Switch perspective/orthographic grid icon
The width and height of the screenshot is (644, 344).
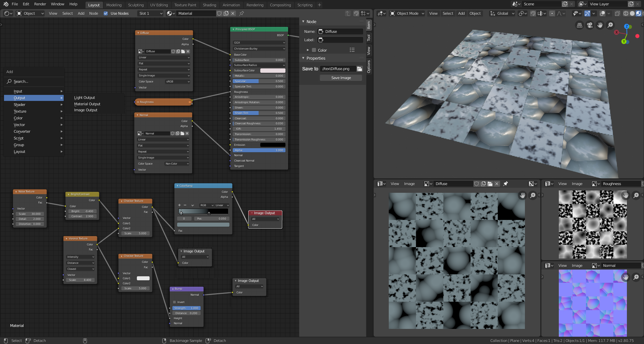(x=579, y=25)
